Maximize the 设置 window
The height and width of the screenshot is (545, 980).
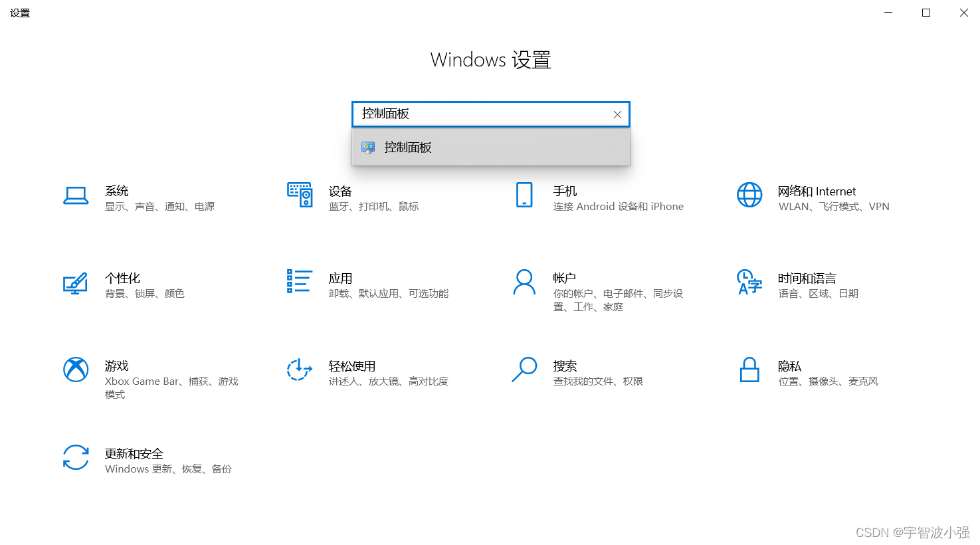point(926,13)
